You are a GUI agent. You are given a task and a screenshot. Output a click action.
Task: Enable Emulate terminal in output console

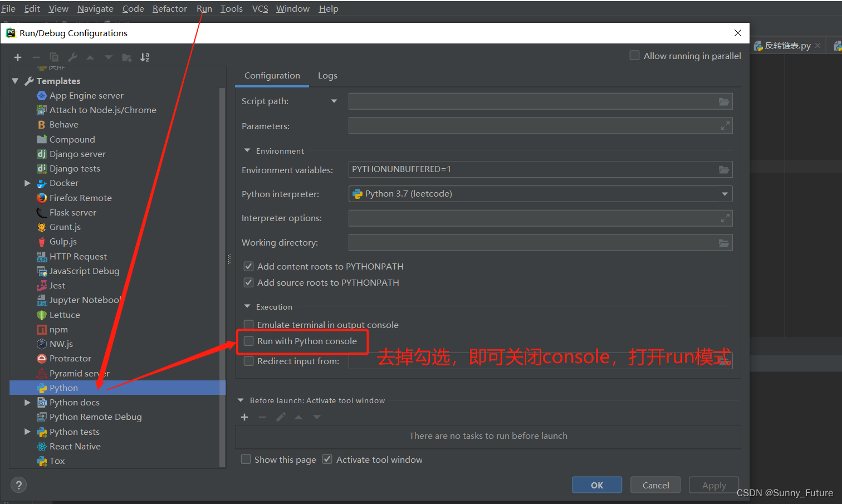click(x=249, y=325)
